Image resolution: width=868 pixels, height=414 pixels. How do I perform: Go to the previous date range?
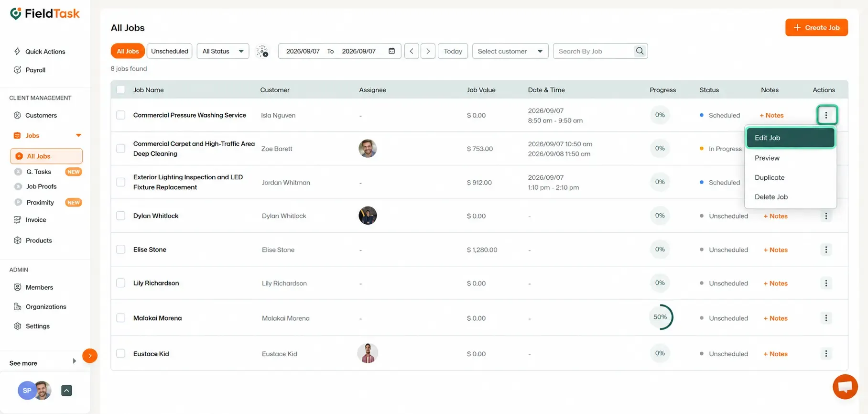(412, 51)
